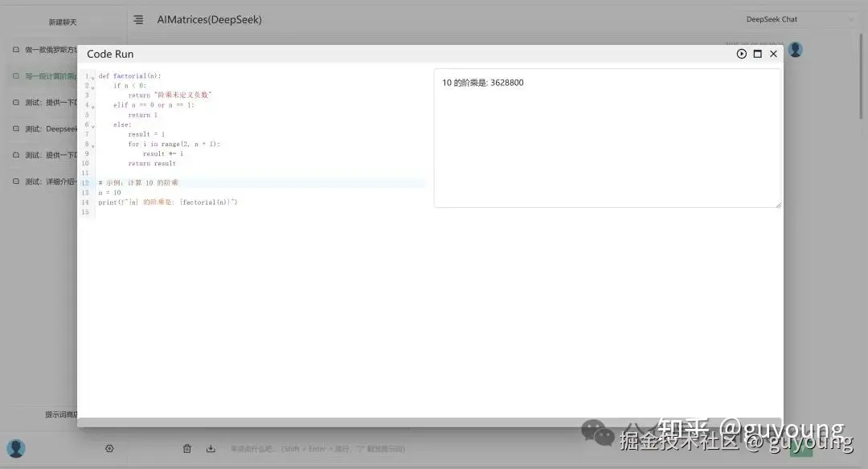Click the Code Run dialog title
The width and height of the screenshot is (868, 469).
click(x=110, y=54)
